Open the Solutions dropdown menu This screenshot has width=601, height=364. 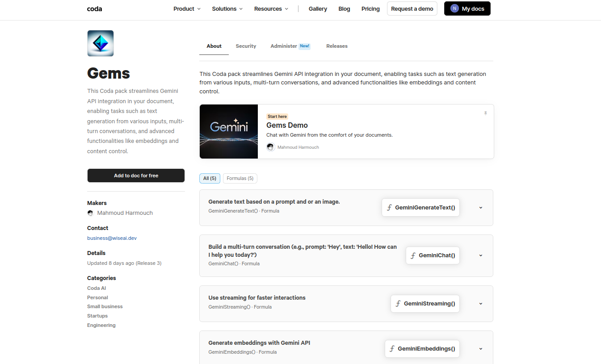click(x=227, y=8)
